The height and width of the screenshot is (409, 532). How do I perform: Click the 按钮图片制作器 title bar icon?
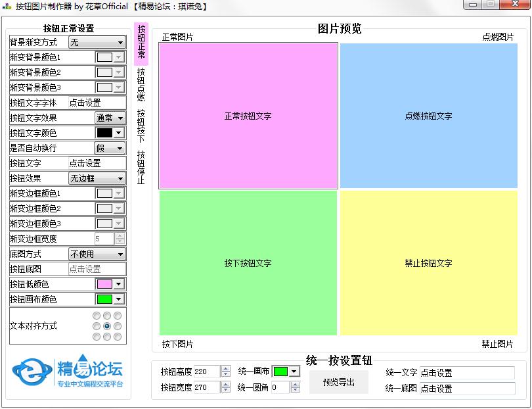[x=7, y=6]
